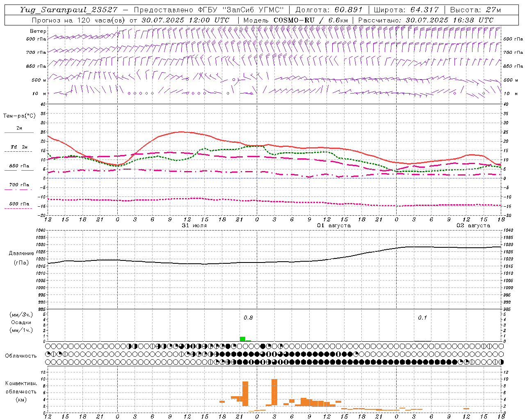
Task: Click the '01 августа' date label
Action: pos(334,226)
